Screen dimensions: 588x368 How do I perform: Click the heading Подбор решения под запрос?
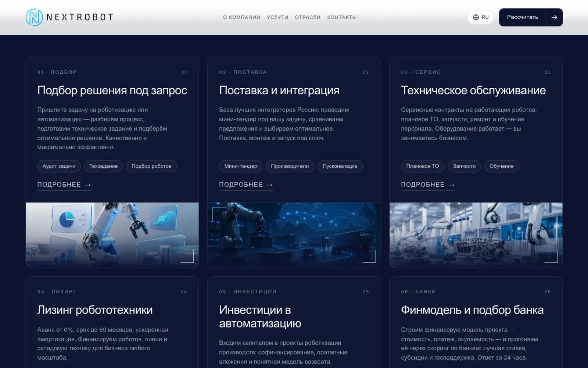tap(112, 91)
